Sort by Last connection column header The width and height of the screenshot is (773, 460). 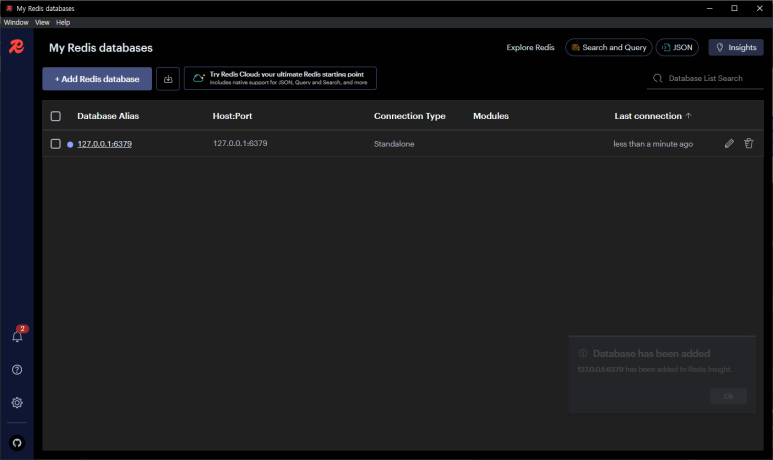648,116
